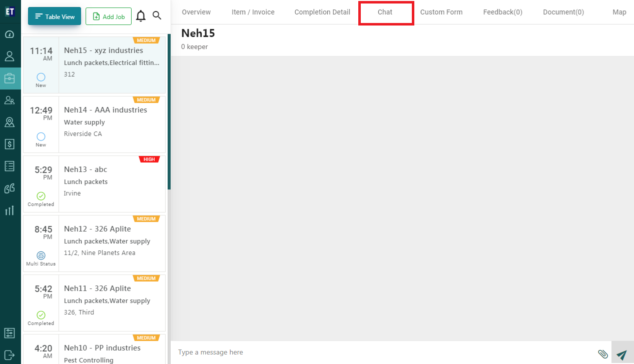Open the bar chart reports icon in sidebar
The image size is (634, 364).
tap(10, 210)
